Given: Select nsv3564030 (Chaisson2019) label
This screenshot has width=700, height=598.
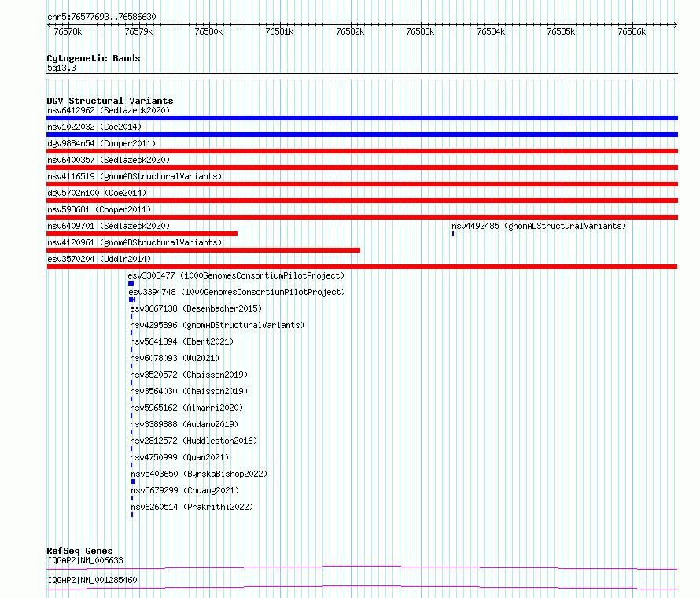Looking at the screenshot, I should click(189, 391).
